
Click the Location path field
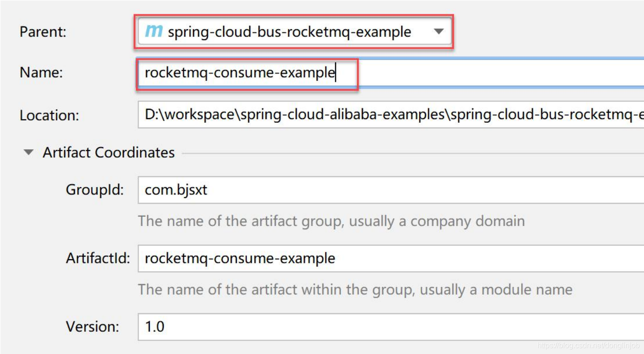pos(391,115)
